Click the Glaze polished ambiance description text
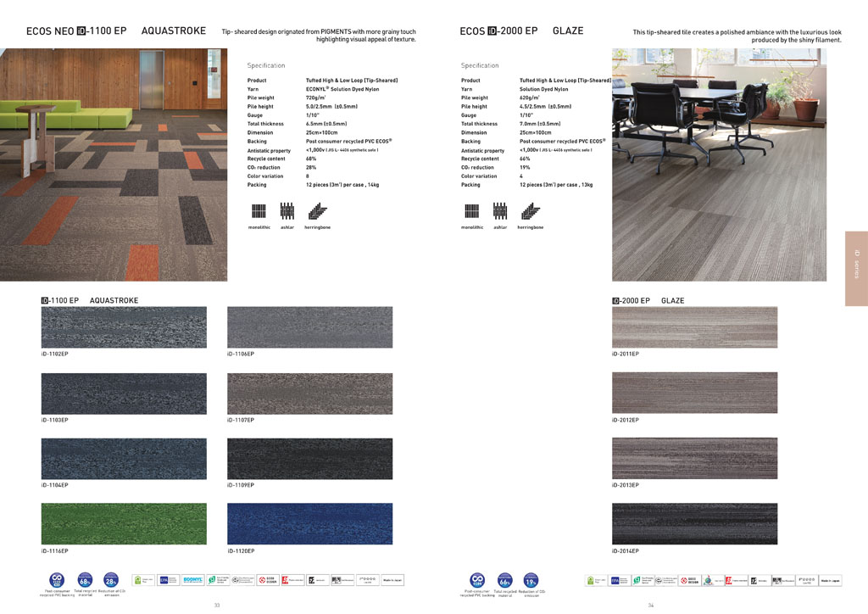The height and width of the screenshot is (614, 868). click(737, 36)
